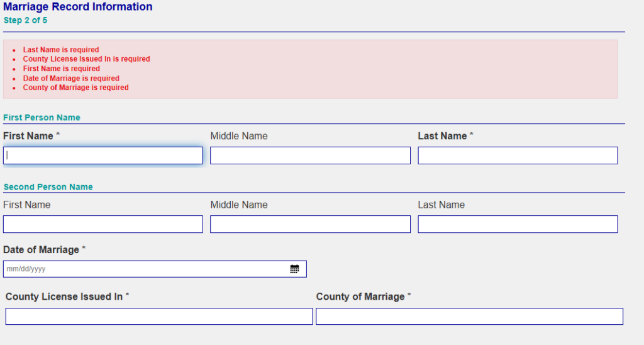Open the calendar date picker icon
Image resolution: width=644 pixels, height=345 pixels.
pos(294,269)
